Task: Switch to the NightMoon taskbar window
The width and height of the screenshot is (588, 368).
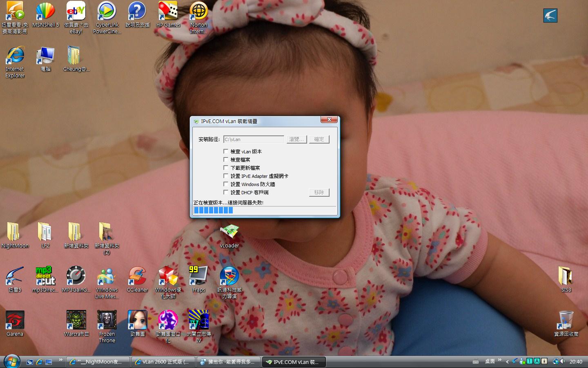Action: (98, 362)
